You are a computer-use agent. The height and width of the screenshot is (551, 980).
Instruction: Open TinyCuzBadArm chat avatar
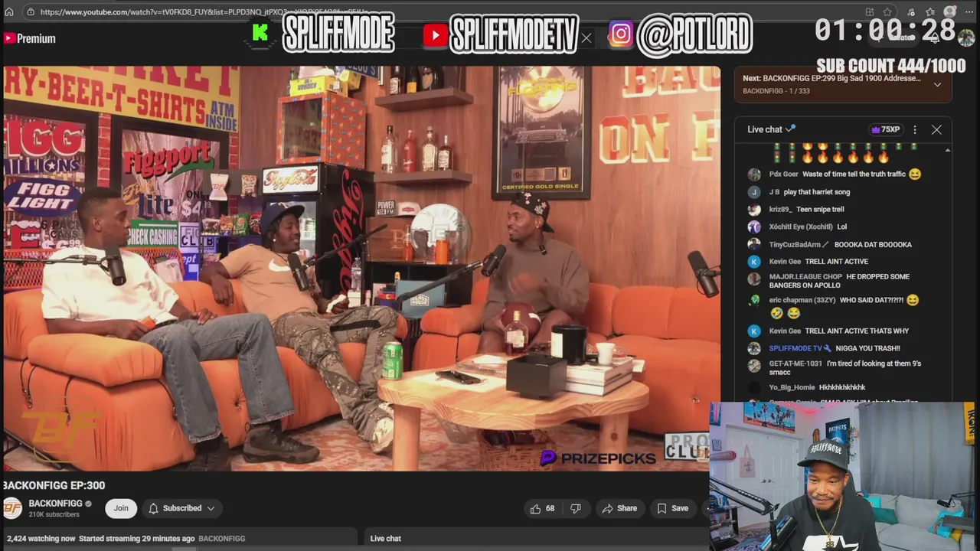(754, 245)
